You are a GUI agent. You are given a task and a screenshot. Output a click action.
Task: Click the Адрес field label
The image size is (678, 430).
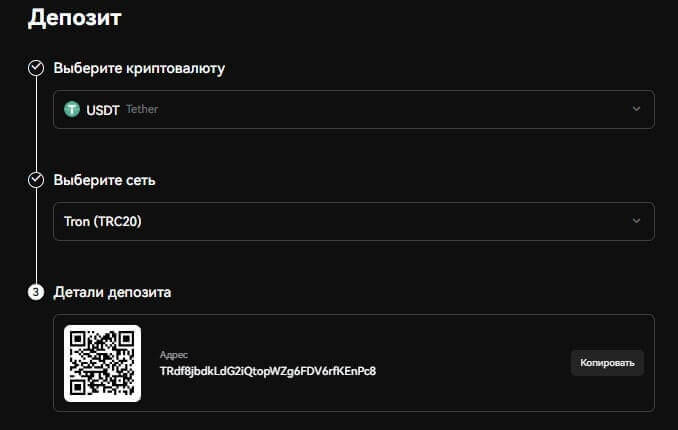click(173, 354)
